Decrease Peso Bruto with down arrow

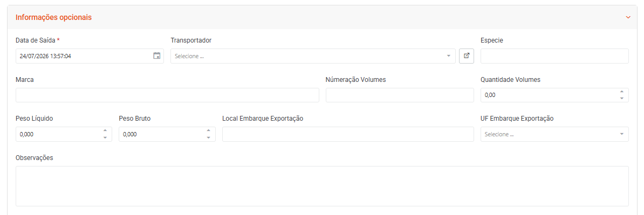208,137
